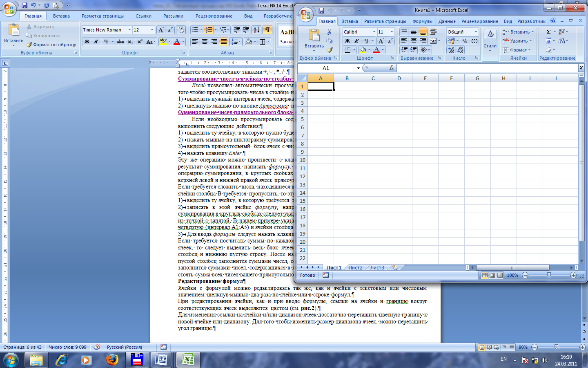Viewport: 588px width, 368px height.
Task: Decrease font size in Word
Action: [170, 30]
